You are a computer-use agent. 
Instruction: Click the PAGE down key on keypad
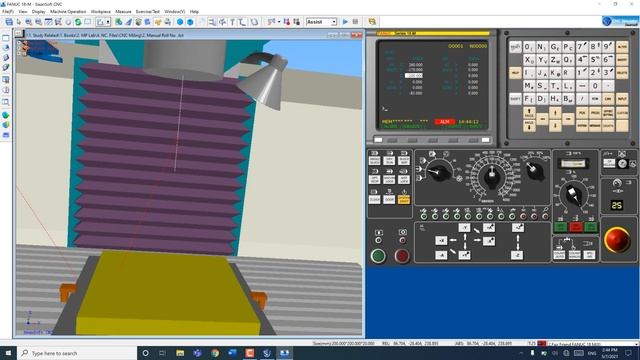529,125
